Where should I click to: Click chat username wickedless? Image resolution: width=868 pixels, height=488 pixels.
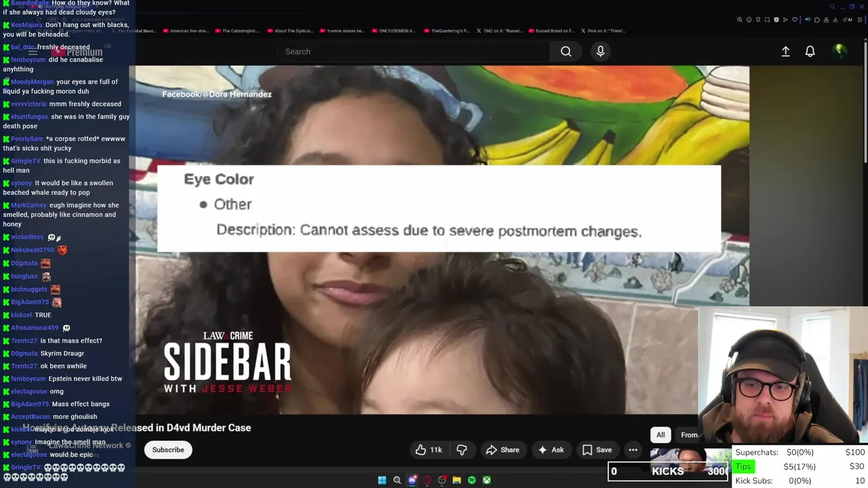pyautogui.click(x=27, y=237)
